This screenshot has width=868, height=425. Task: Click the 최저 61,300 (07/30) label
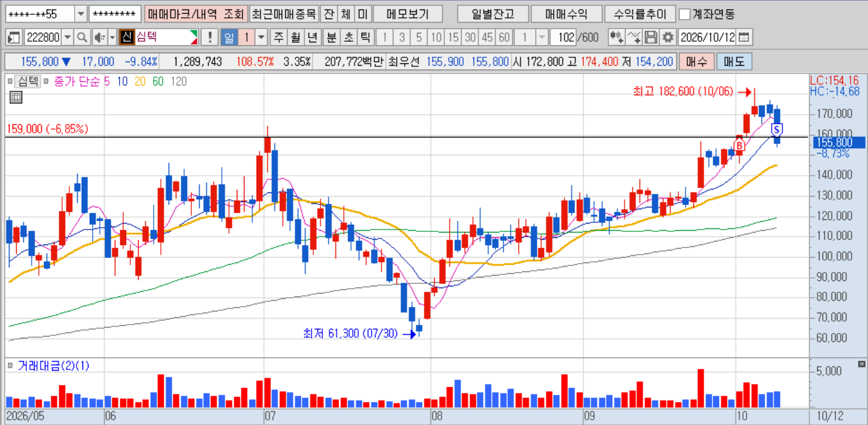coord(350,334)
